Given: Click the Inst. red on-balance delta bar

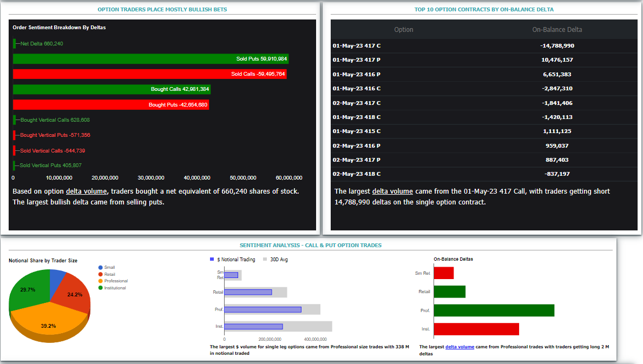Looking at the screenshot, I should (476, 329).
